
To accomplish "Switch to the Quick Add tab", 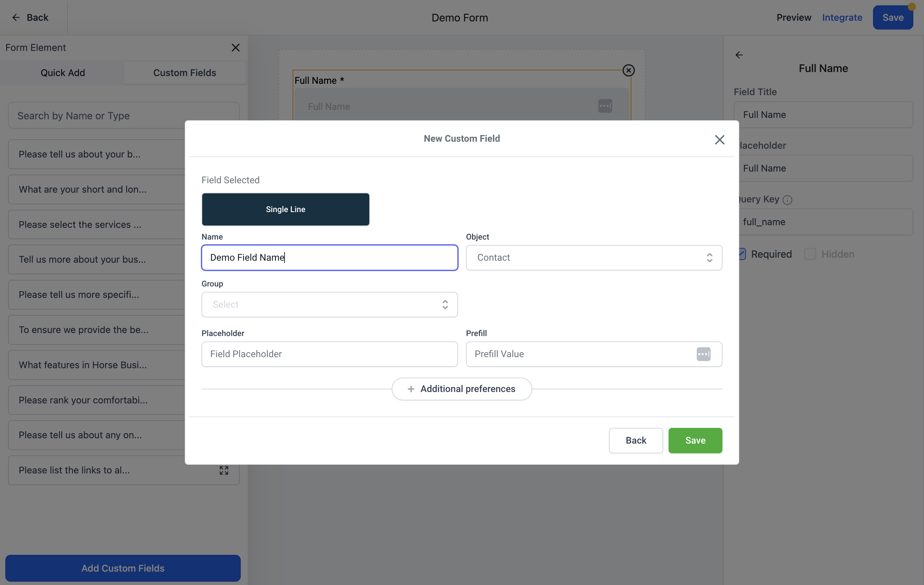I will point(63,73).
